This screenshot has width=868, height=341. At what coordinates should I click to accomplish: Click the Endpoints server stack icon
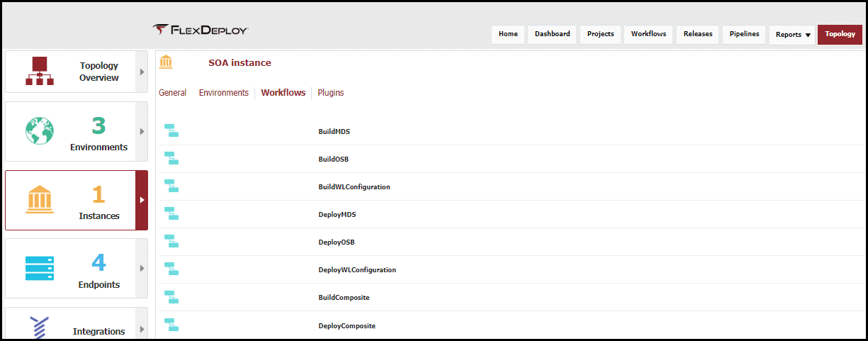click(x=40, y=269)
